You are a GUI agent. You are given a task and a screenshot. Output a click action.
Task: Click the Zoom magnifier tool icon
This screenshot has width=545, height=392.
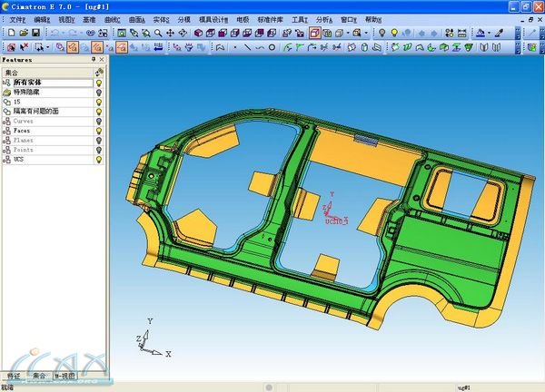(158, 33)
